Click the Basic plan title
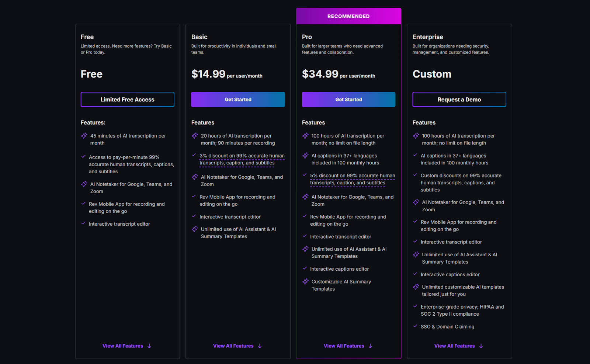Screen dimensions: 590x364 (x=199, y=37)
